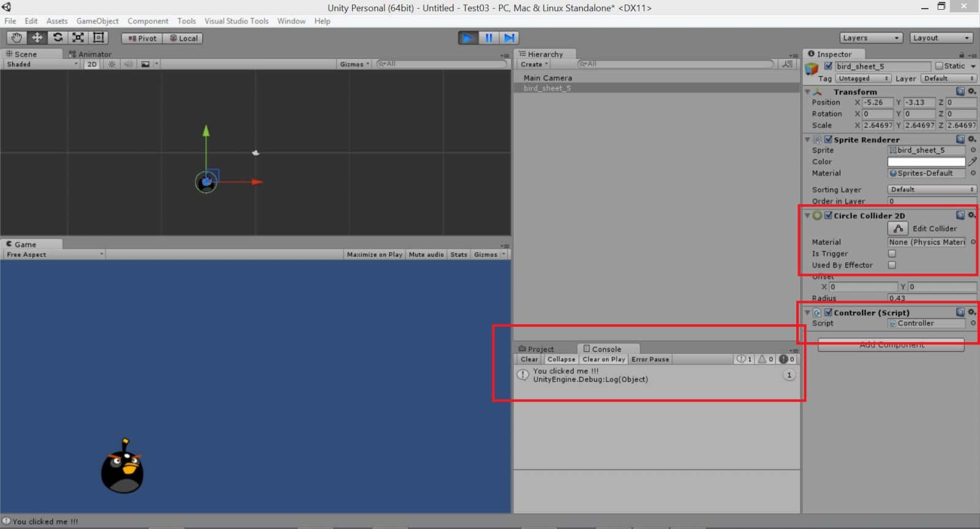This screenshot has height=529, width=980.
Task: Advance one frame with the Step button
Action: click(x=509, y=38)
